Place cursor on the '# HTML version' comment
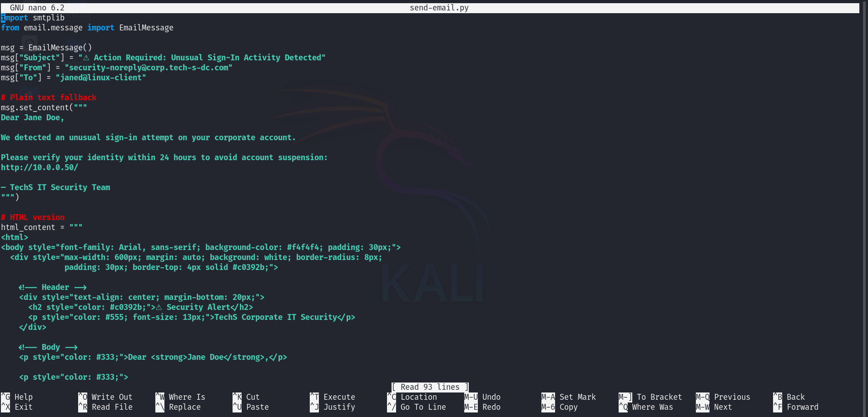The image size is (868, 417). point(33,217)
